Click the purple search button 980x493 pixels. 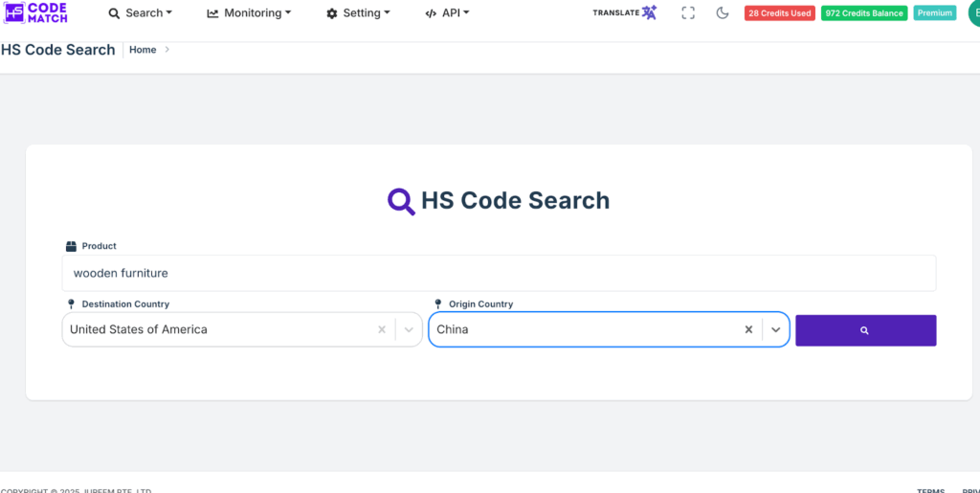865,330
